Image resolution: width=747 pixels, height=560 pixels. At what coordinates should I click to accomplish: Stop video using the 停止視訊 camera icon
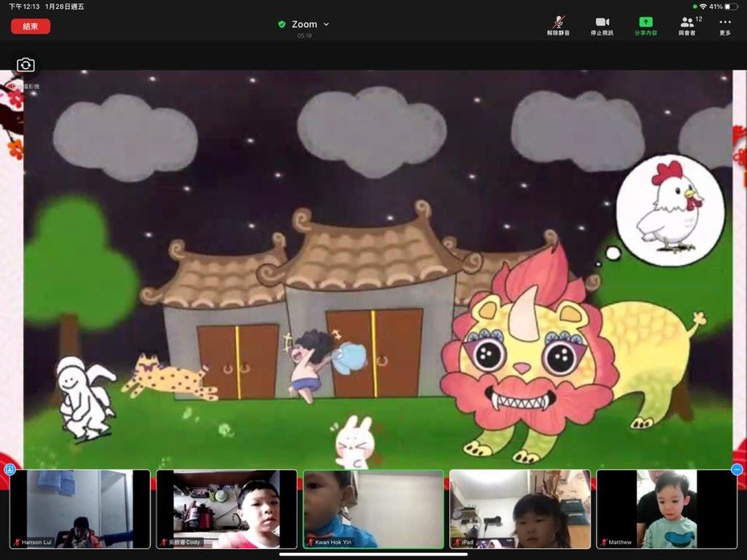tap(602, 22)
